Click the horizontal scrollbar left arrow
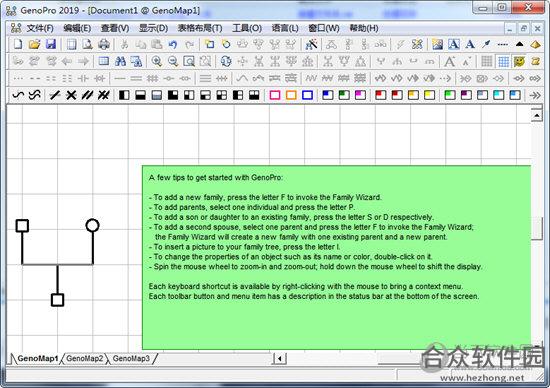550x388 pixels. point(280,359)
